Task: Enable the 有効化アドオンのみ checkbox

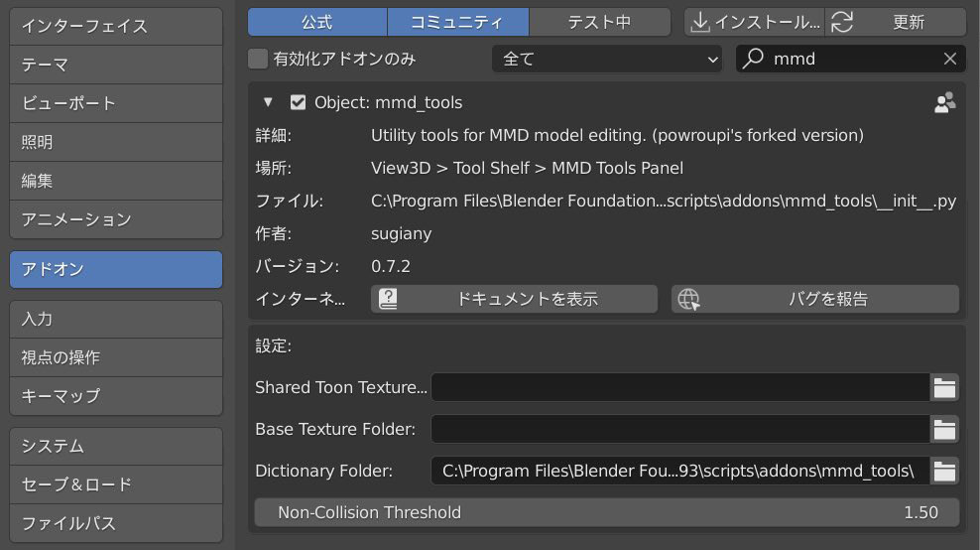Action: click(x=258, y=59)
